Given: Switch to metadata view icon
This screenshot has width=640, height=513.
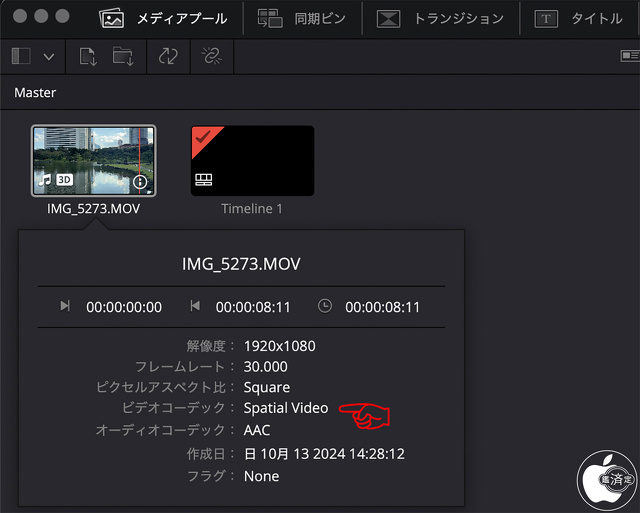Looking at the screenshot, I should 630,56.
